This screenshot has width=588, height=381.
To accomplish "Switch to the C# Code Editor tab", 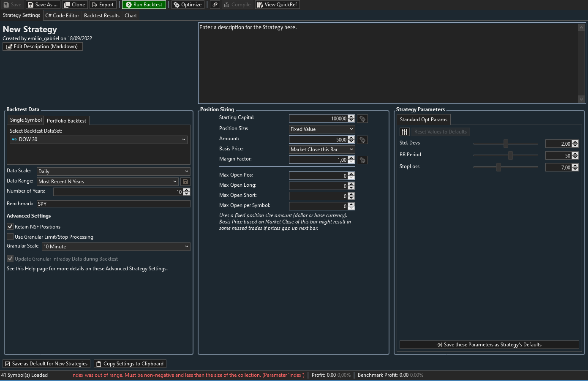I will 62,16.
